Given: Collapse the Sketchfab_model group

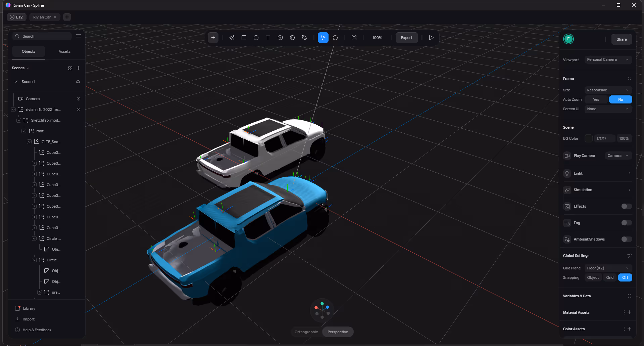Looking at the screenshot, I should 19,120.
